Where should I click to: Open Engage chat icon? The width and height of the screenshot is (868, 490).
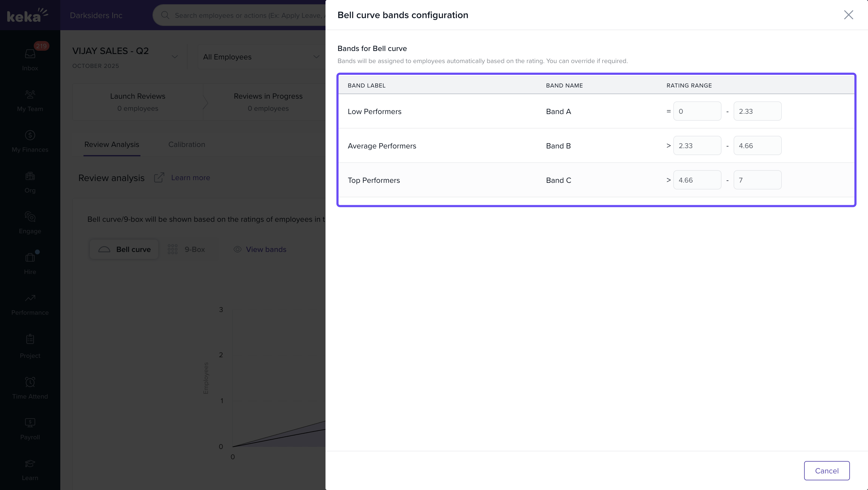tap(30, 217)
